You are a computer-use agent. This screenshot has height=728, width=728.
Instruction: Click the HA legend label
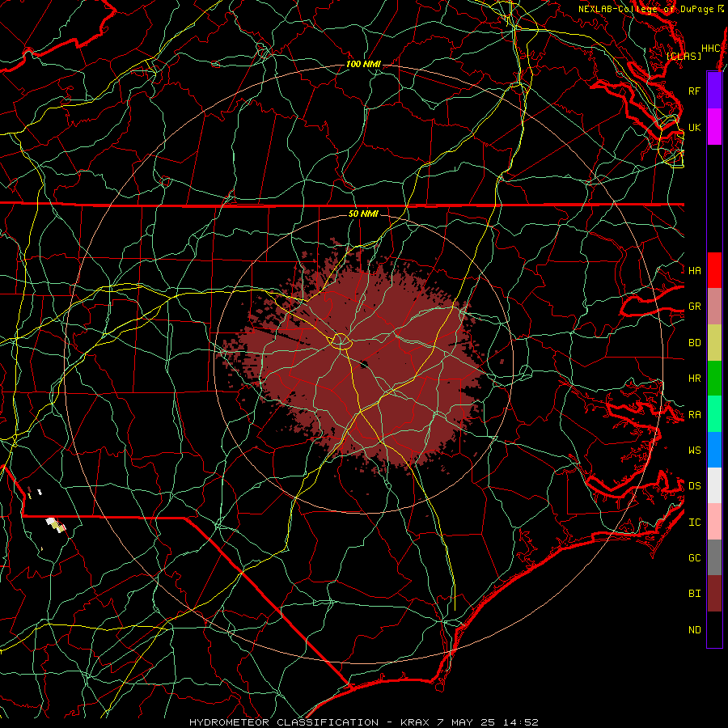point(695,270)
